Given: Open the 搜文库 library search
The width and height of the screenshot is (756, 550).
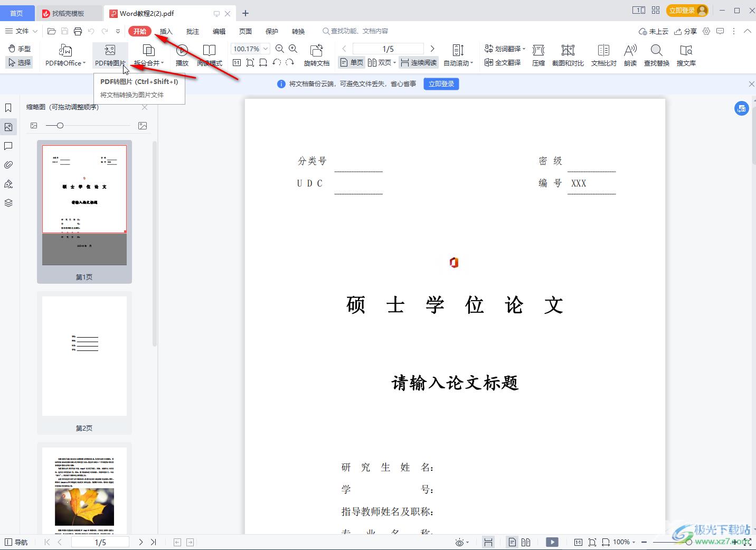Looking at the screenshot, I should [x=686, y=55].
